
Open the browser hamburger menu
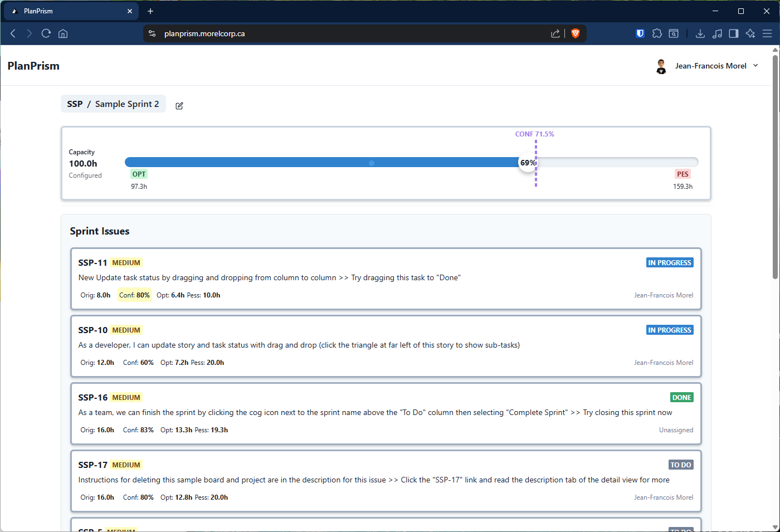pos(767,33)
